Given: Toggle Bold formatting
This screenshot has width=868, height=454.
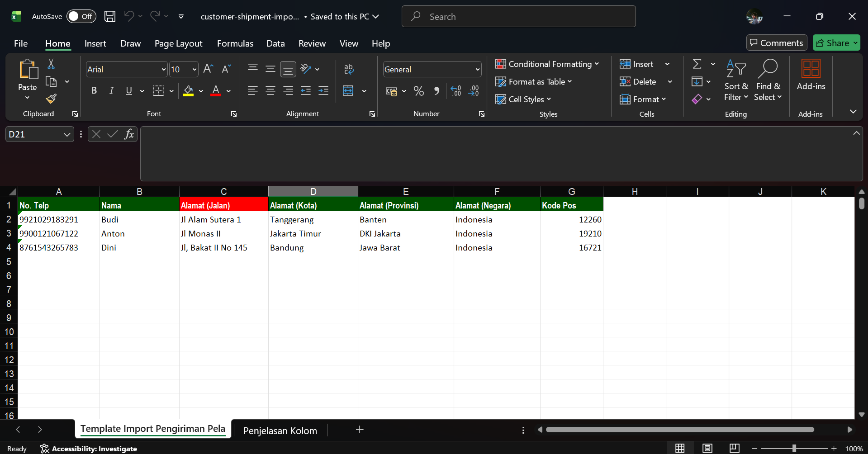Looking at the screenshot, I should pos(94,91).
